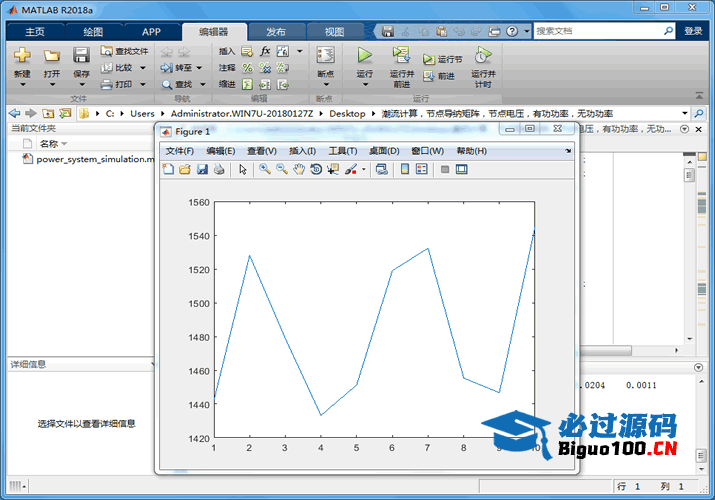Switch to the APP tab
The image size is (715, 500).
coord(151,31)
